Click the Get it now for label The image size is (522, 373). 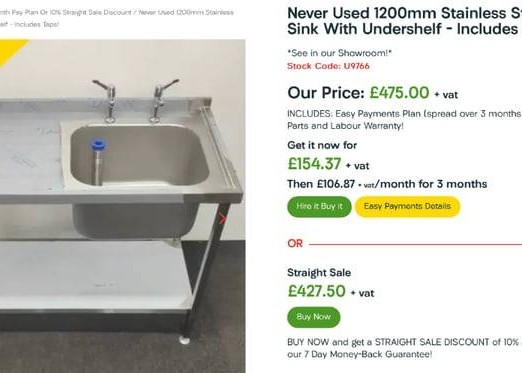(x=322, y=145)
